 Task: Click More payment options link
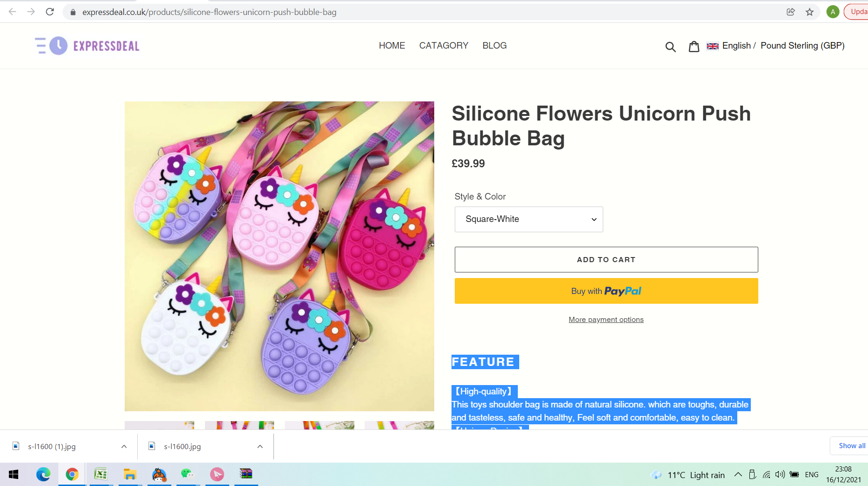(606, 320)
